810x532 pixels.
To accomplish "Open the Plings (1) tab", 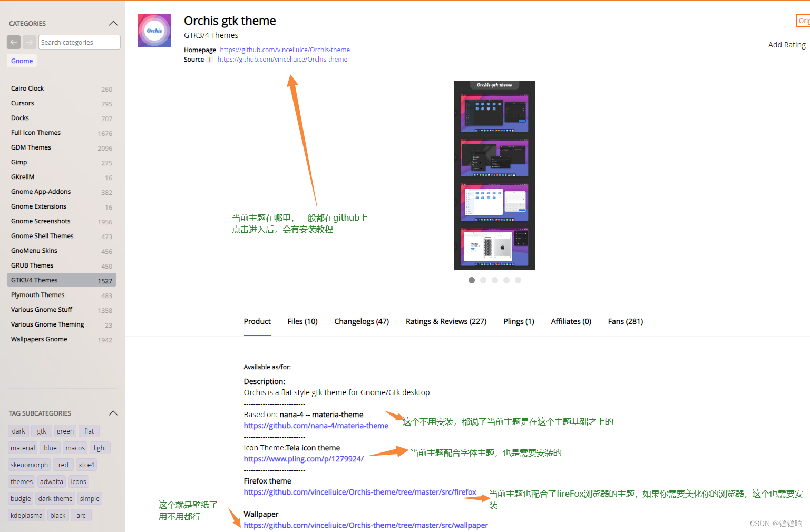I will coord(519,321).
